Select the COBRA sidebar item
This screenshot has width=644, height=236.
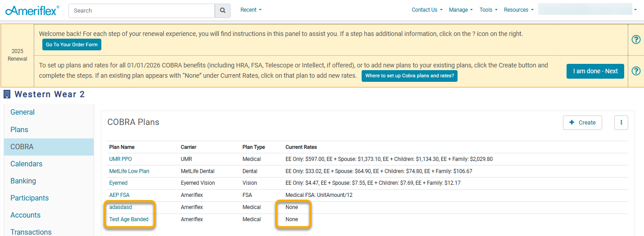coord(22,147)
